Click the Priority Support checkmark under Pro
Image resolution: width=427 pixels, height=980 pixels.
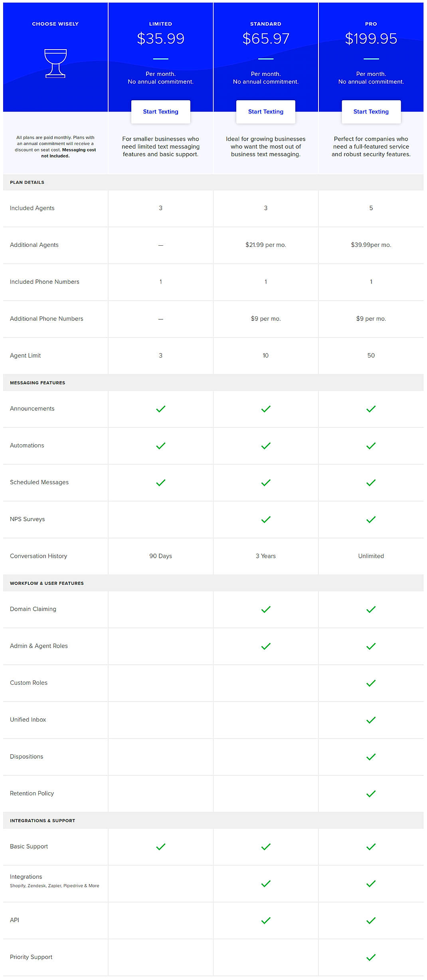click(371, 956)
